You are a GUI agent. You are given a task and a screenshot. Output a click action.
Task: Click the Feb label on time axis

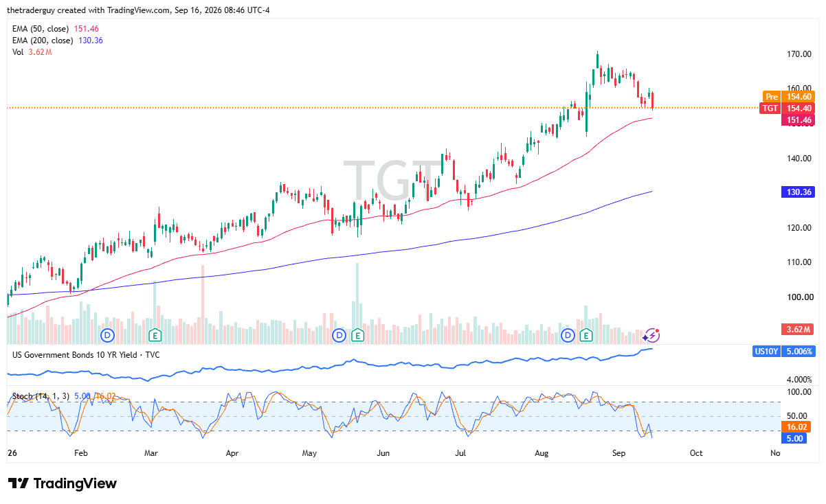80,453
